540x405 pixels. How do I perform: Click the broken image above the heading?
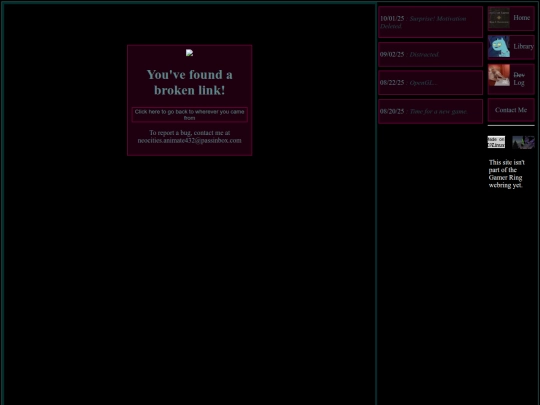tap(189, 53)
